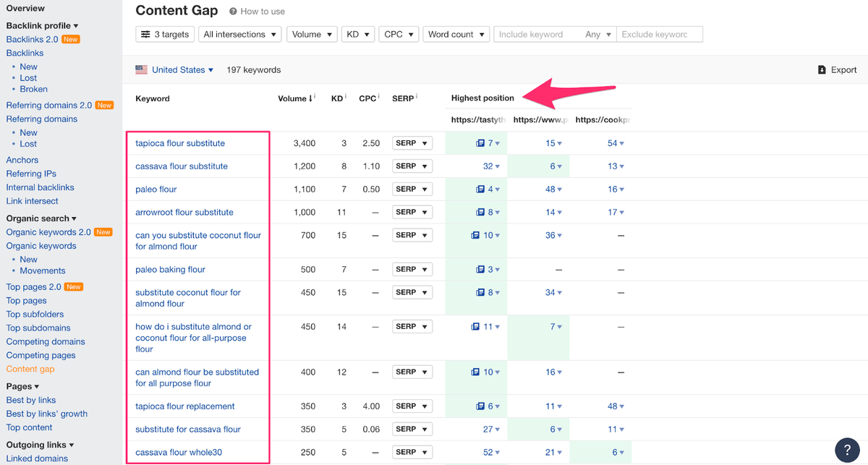Open Referring domains 2.0 report
The image size is (868, 465).
[48, 106]
